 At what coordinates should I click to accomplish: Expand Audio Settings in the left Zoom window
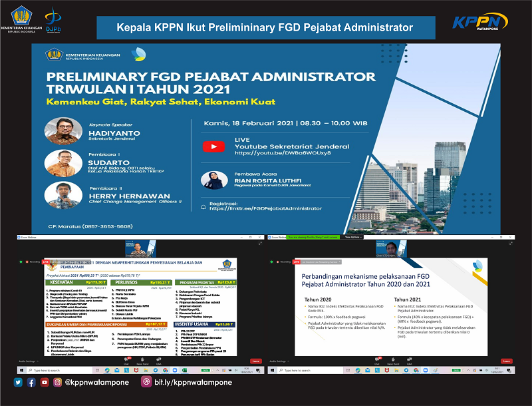point(29,361)
